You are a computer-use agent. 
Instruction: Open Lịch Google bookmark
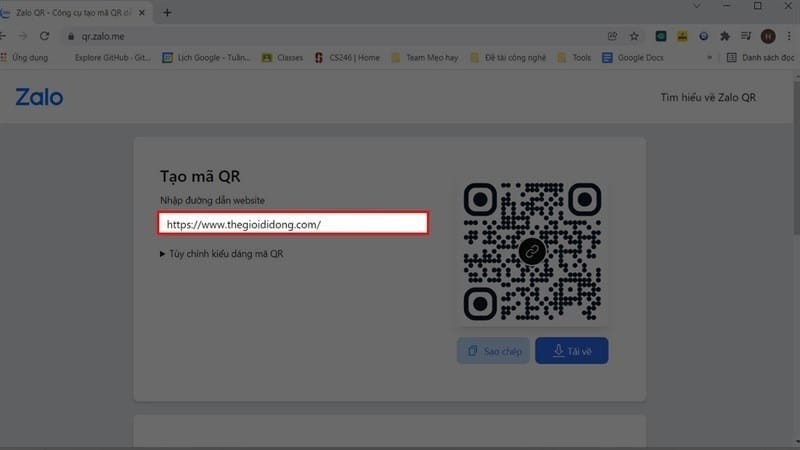point(206,58)
